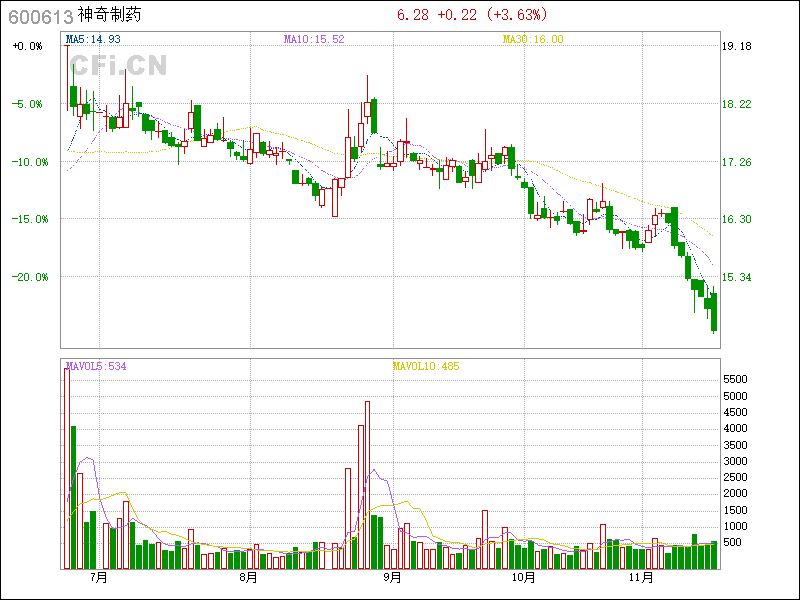The image size is (800, 600).
Task: Click the MAVOL10:485 volume label
Action: pyautogui.click(x=426, y=366)
